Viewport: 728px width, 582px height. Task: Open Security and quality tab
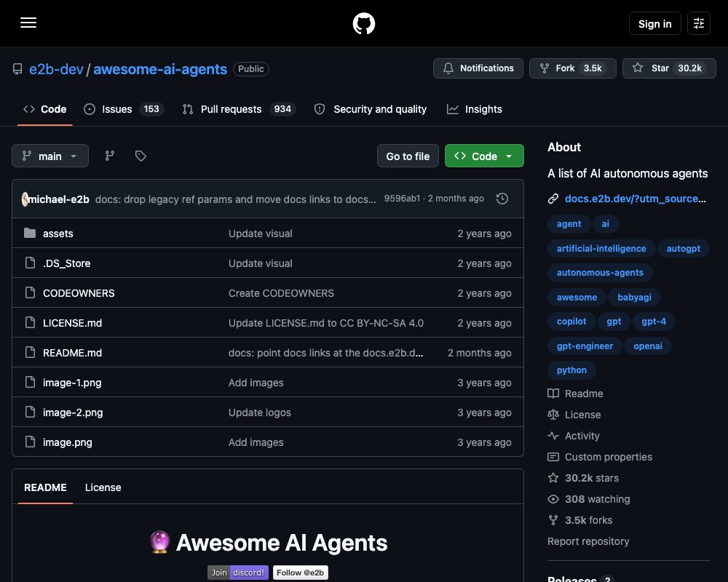pos(371,109)
